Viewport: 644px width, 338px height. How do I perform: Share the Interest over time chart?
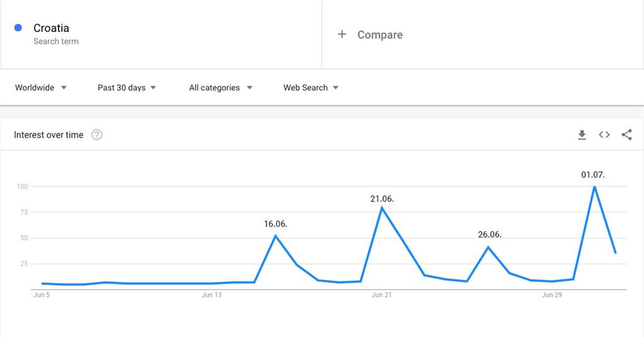click(626, 135)
